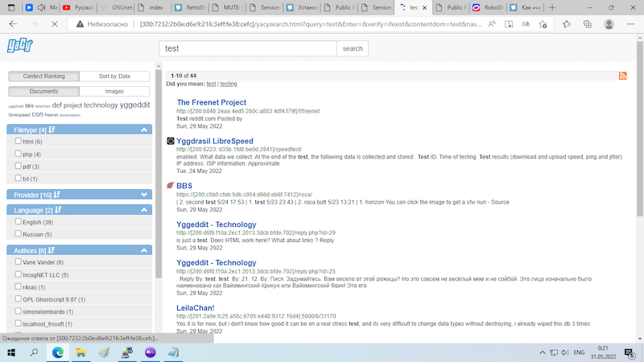Image resolution: width=644 pixels, height=362 pixels.
Task: Switch to the Images search tab
Action: pyautogui.click(x=114, y=92)
